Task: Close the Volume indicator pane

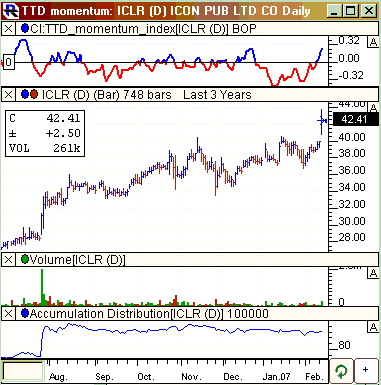Action: [x=8, y=260]
